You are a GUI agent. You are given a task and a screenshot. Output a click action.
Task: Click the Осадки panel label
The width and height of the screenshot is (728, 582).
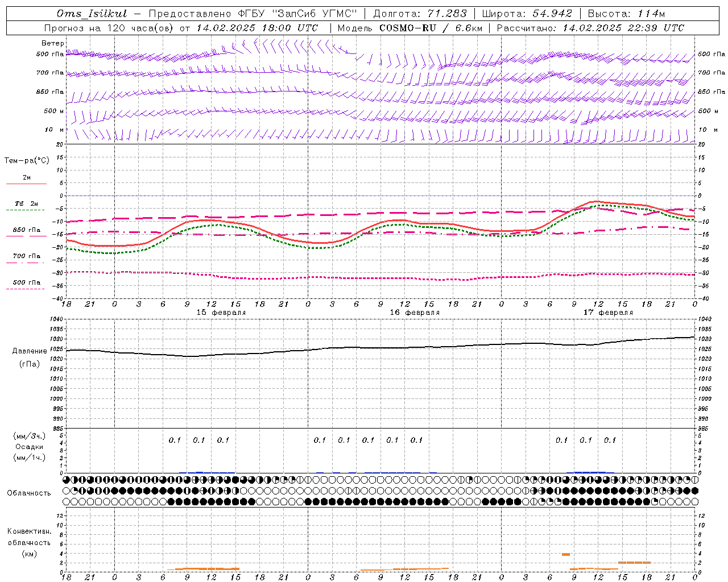[30, 447]
